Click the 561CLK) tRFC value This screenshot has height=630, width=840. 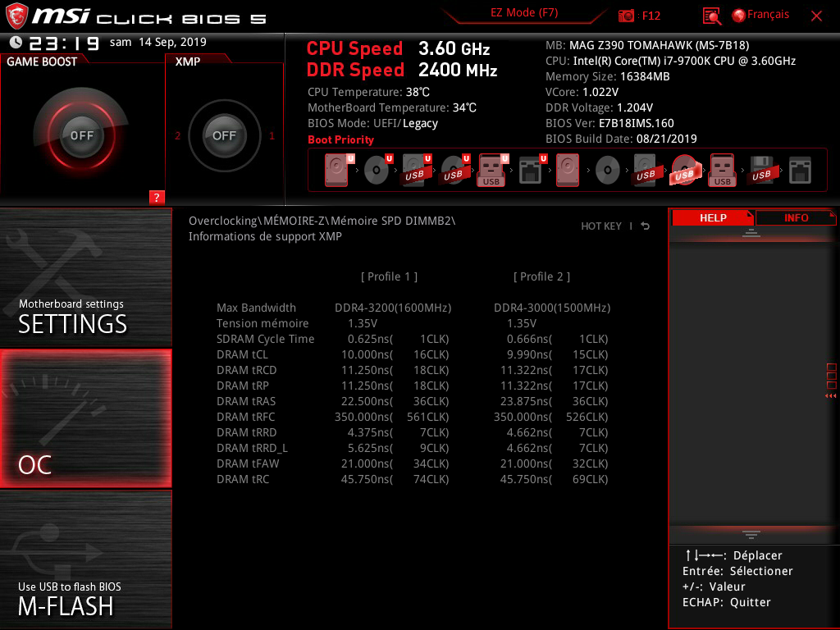[x=427, y=417]
